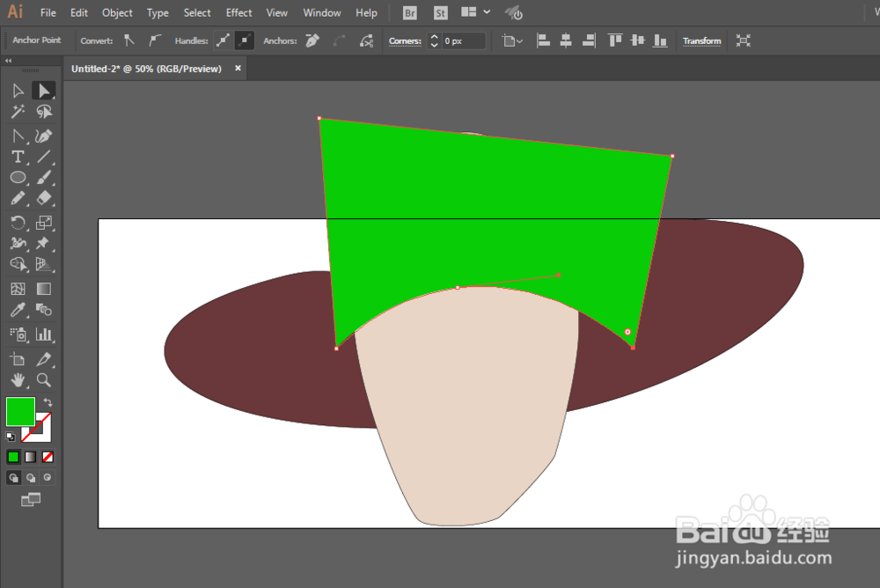Open the Object menu
This screenshot has width=880, height=588.
pos(117,12)
